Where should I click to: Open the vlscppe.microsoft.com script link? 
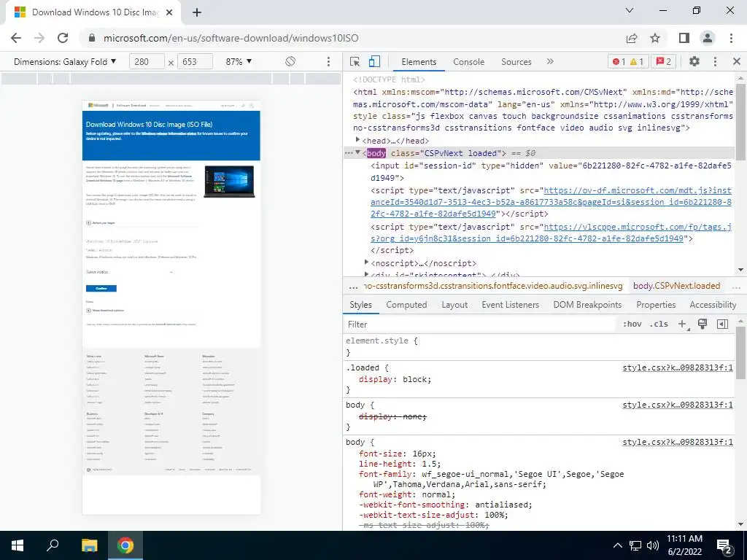point(551,233)
